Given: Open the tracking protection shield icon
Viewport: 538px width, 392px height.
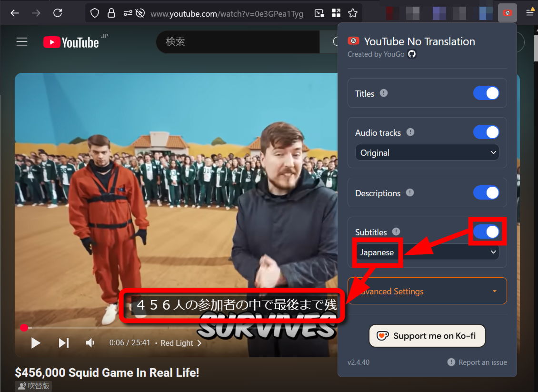Looking at the screenshot, I should click(x=95, y=13).
